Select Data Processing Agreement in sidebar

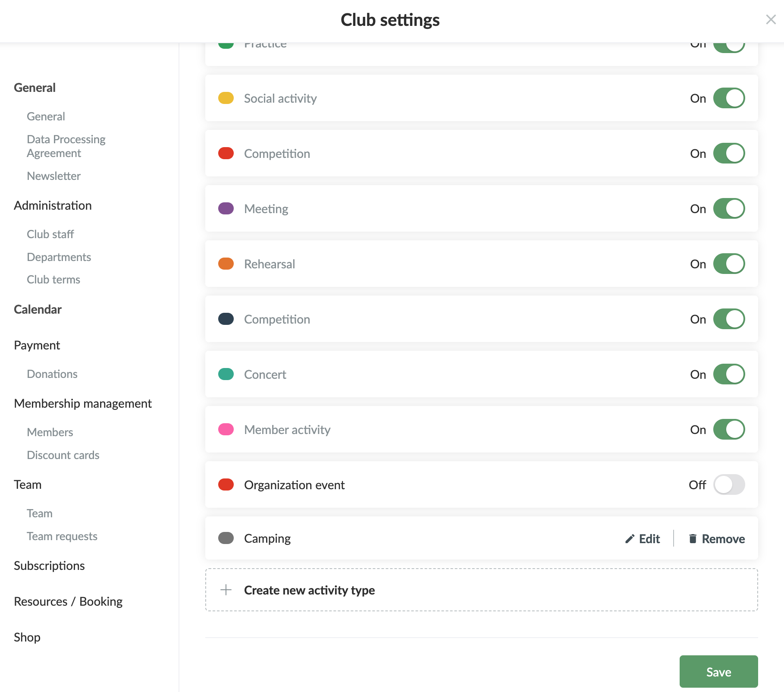[66, 146]
